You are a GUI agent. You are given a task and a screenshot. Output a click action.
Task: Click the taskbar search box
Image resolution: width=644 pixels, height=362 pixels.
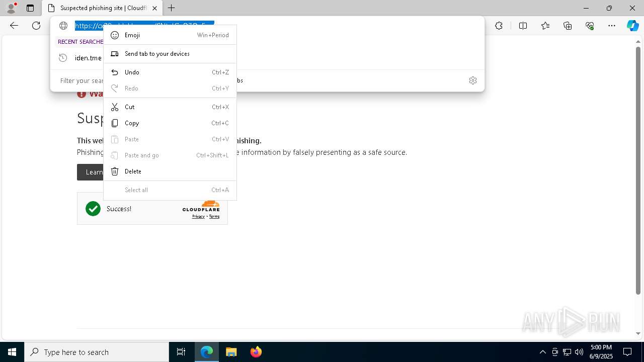tap(97, 352)
